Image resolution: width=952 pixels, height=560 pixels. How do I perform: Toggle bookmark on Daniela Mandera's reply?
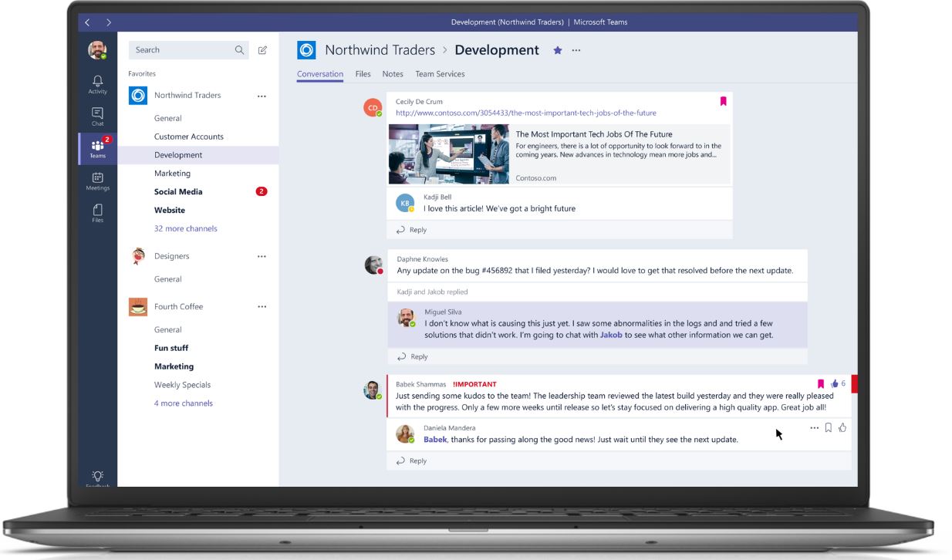(x=828, y=427)
